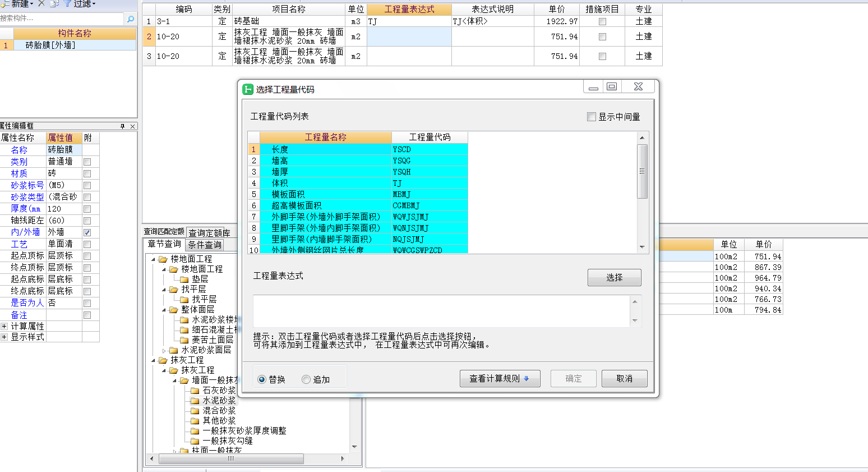
Task: Click the 查看计算规则 button
Action: click(500, 379)
